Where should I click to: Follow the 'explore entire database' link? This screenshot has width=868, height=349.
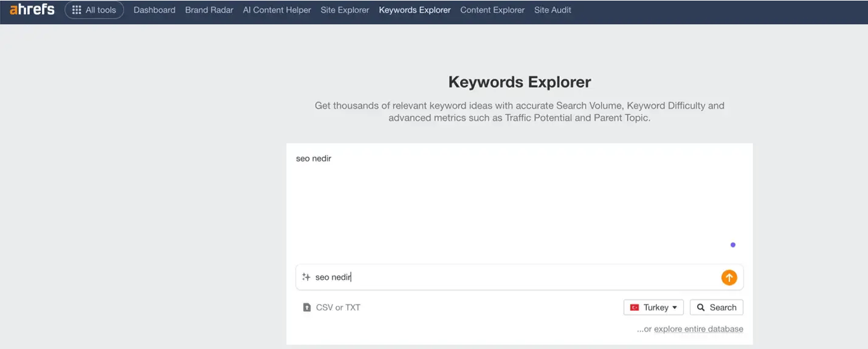pyautogui.click(x=698, y=329)
